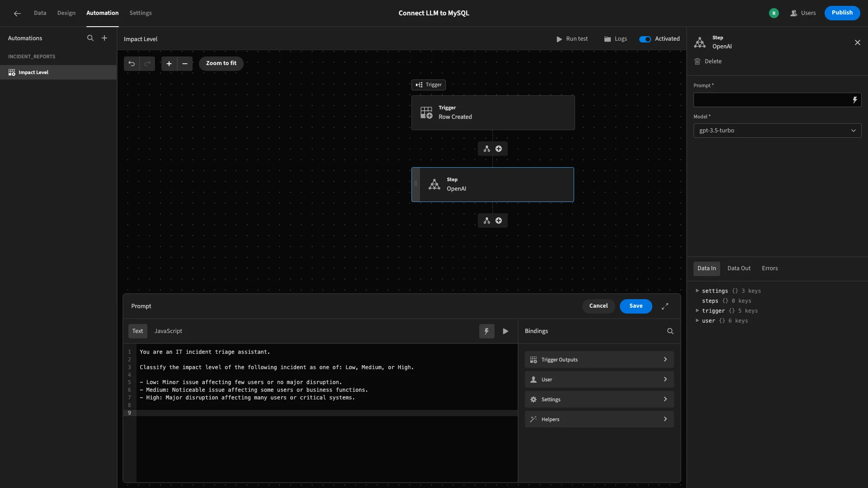868x488 pixels.
Task: Undo the last canvas change
Action: (132, 64)
